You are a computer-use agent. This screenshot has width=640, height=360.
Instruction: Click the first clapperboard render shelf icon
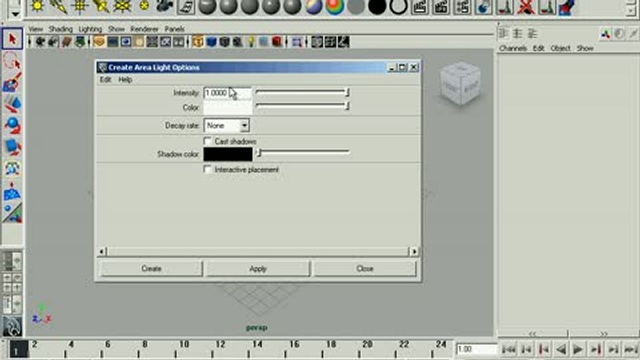point(420,7)
